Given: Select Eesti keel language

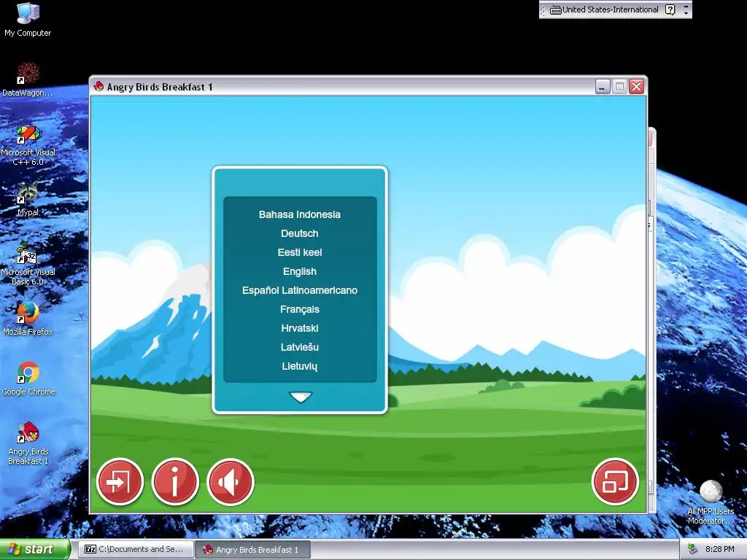Looking at the screenshot, I should coord(300,252).
